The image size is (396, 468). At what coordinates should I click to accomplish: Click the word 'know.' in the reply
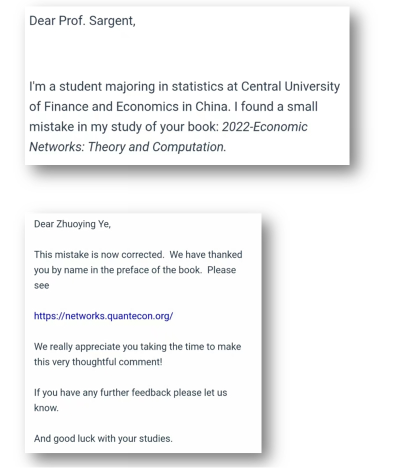46,408
